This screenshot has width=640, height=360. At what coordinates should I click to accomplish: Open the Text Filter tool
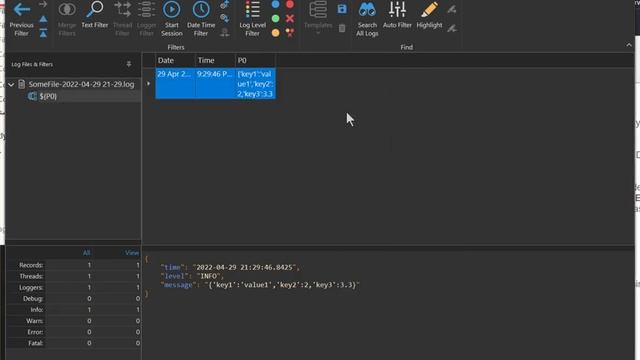click(95, 15)
